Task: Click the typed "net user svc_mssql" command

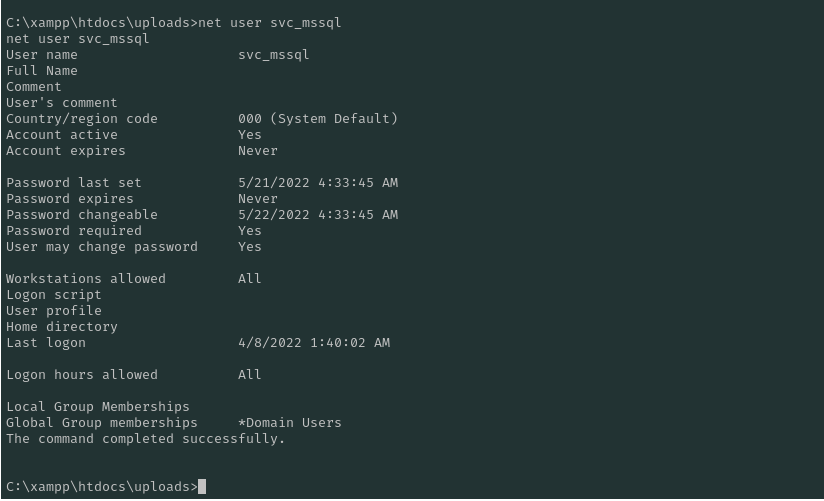Action: (x=270, y=23)
